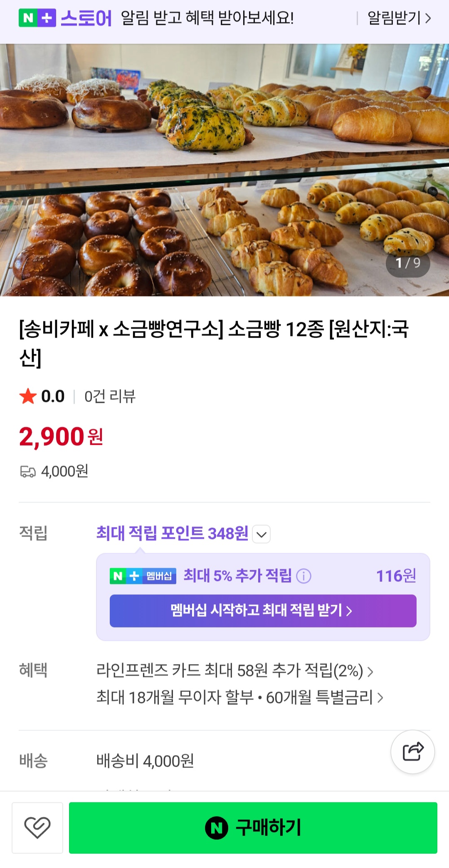Tap the delivery truck icon
The image size is (449, 868).
(x=28, y=472)
